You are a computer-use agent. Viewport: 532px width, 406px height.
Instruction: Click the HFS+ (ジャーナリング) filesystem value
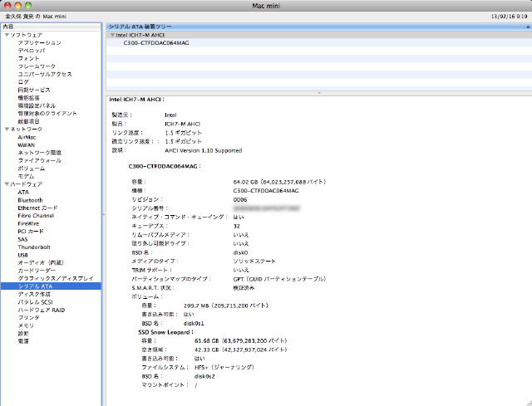pyautogui.click(x=224, y=367)
